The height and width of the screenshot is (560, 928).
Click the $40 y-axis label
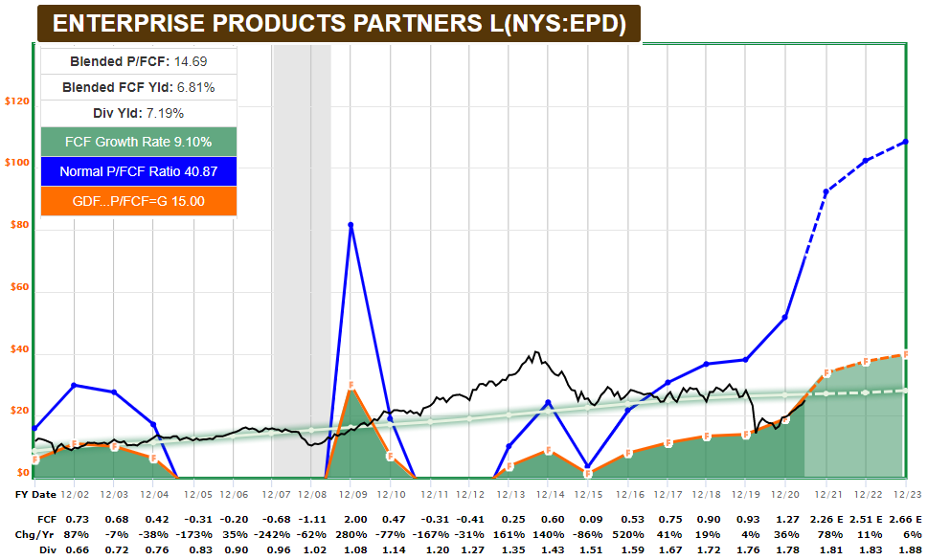click(19, 348)
